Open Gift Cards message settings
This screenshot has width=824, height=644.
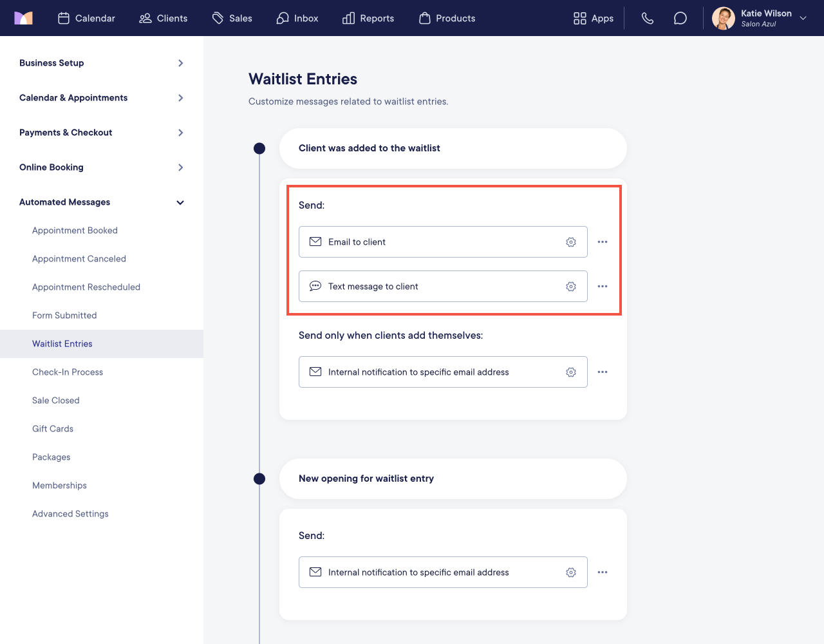point(53,429)
